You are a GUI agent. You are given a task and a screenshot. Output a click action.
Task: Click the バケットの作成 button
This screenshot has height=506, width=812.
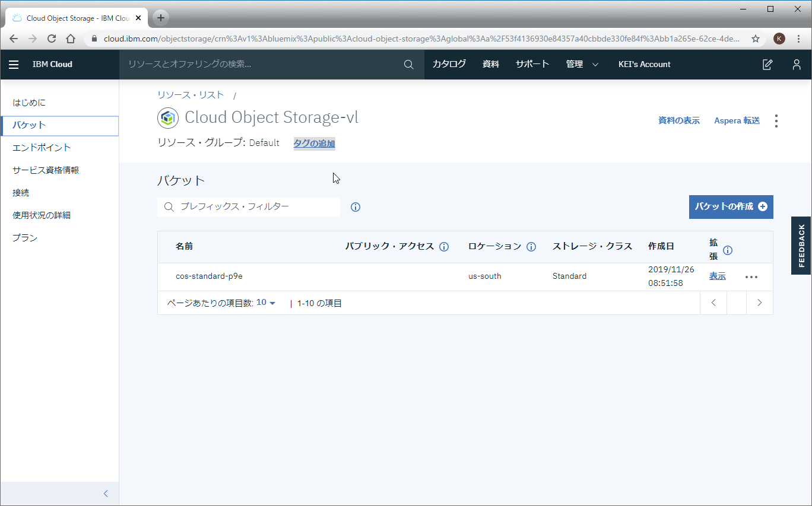pos(731,207)
